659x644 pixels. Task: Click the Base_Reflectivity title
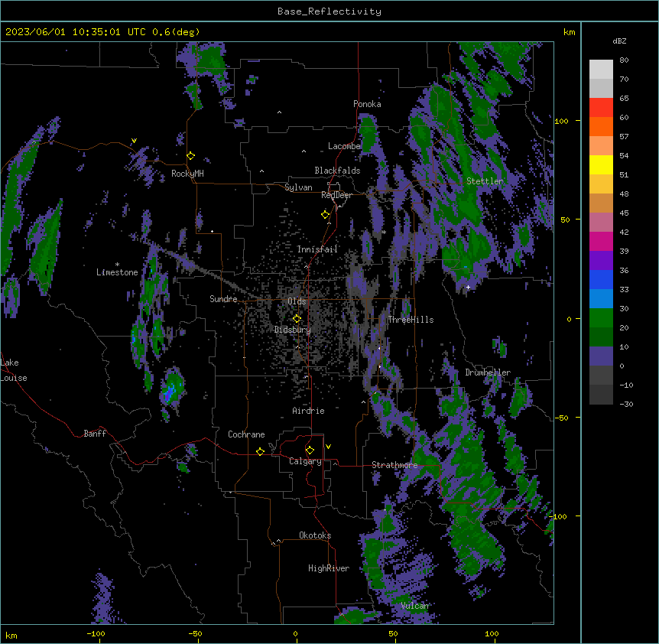(x=329, y=11)
